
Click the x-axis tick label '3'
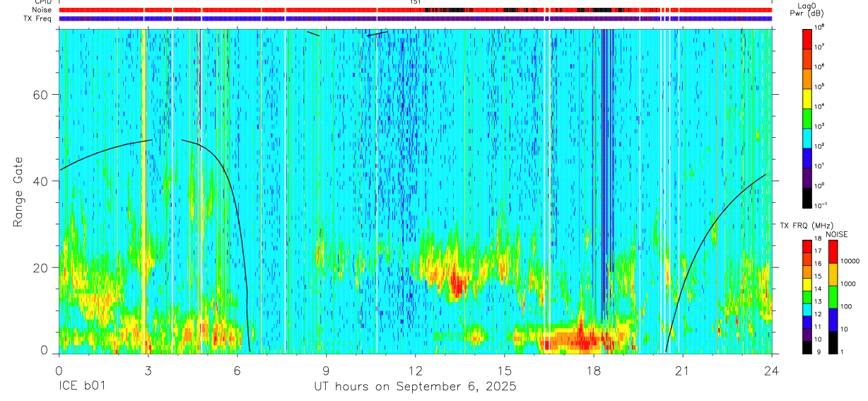click(x=148, y=371)
